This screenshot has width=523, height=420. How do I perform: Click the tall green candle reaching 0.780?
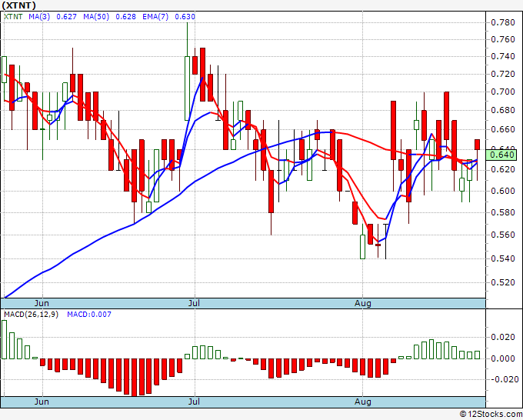pos(187,88)
